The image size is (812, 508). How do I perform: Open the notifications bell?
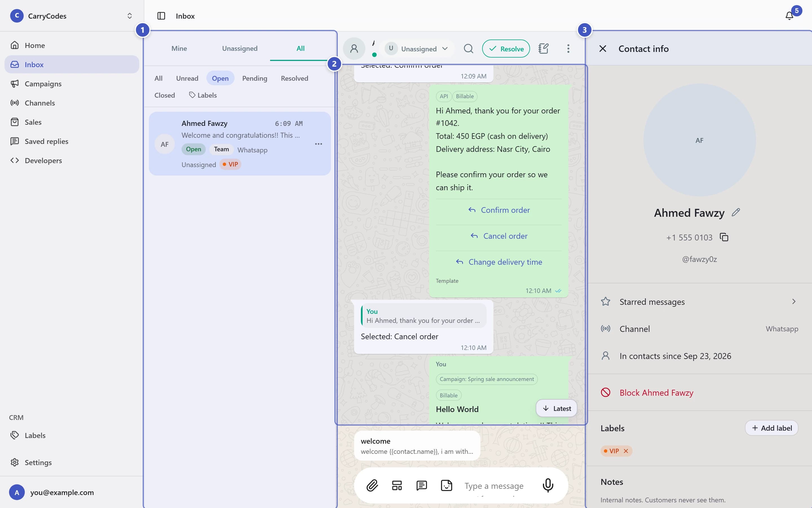coord(789,16)
